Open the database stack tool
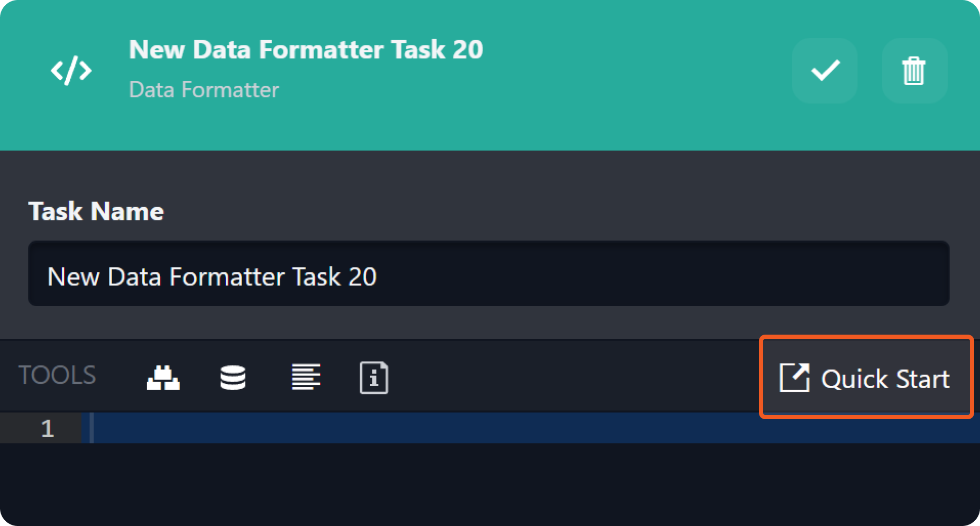The height and width of the screenshot is (526, 980). click(x=233, y=377)
